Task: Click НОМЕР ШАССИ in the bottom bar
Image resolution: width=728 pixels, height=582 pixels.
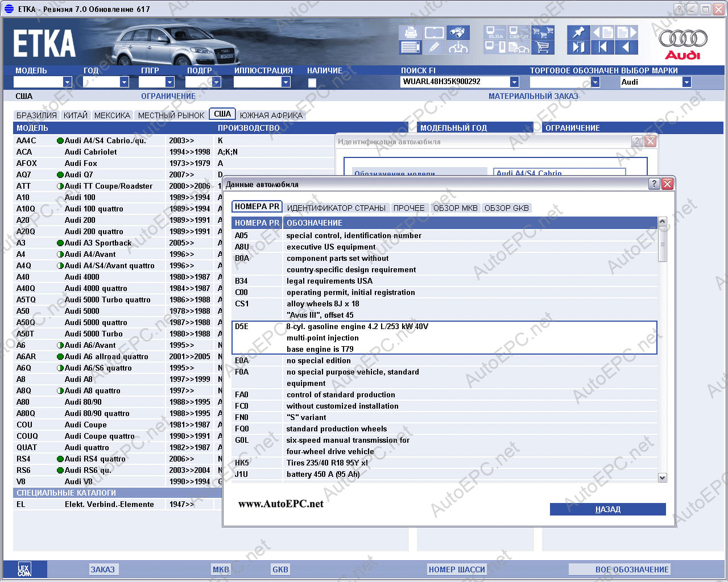Action: click(x=457, y=569)
